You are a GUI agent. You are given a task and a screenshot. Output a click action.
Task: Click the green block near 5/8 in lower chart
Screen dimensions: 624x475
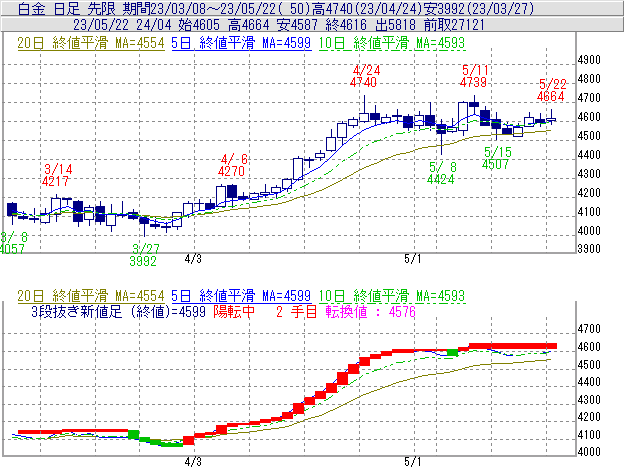452,352
